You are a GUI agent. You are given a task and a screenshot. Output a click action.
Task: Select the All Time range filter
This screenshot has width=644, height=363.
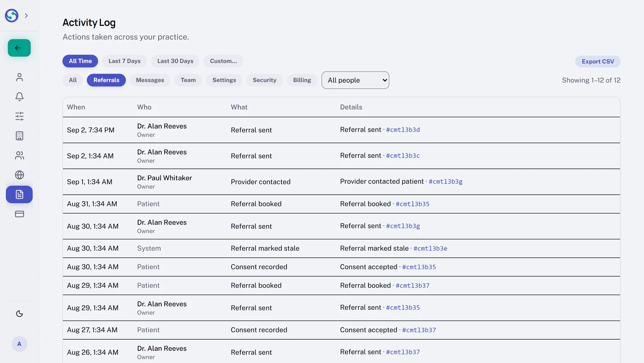(80, 61)
